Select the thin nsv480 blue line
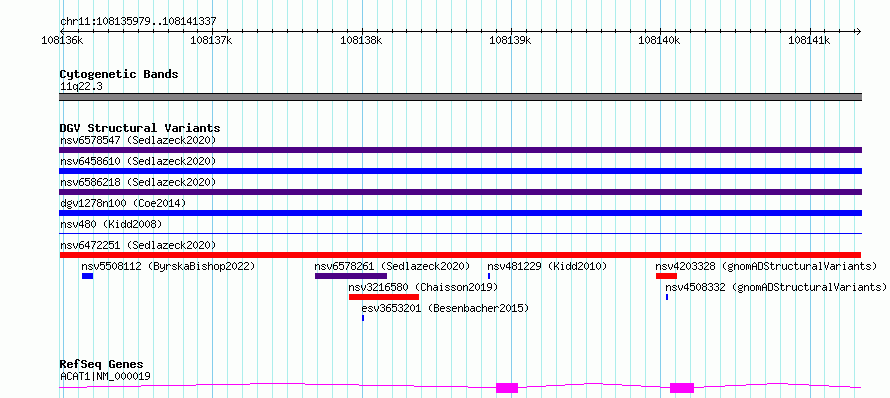Screen dimensions: 890x398 pyautogui.click(x=460, y=233)
